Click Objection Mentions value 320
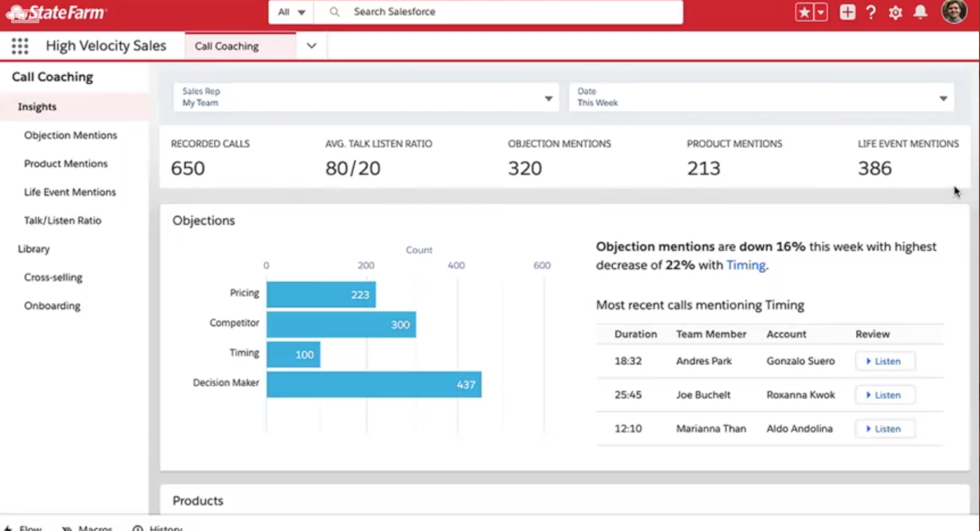This screenshot has width=980, height=531. (525, 168)
